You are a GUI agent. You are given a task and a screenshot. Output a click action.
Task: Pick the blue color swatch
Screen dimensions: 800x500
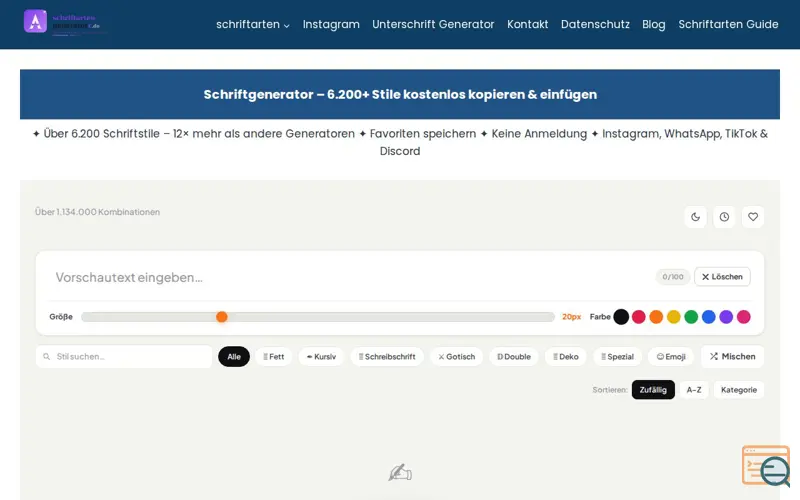pos(709,317)
